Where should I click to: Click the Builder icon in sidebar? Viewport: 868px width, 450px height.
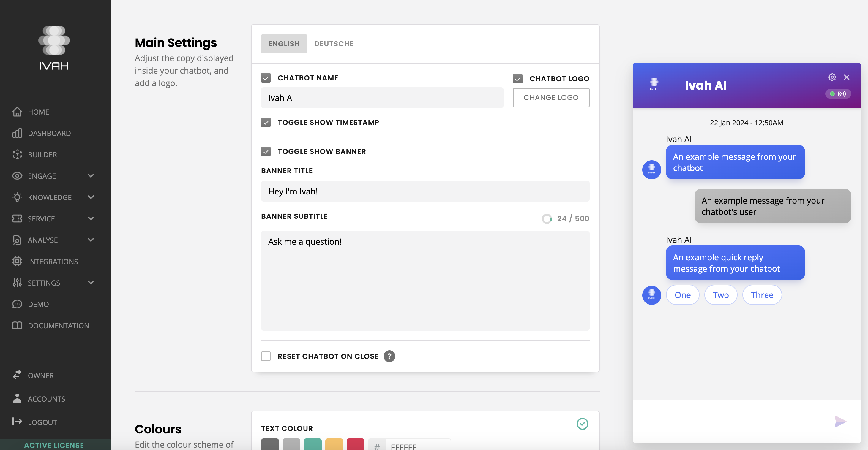(17, 155)
